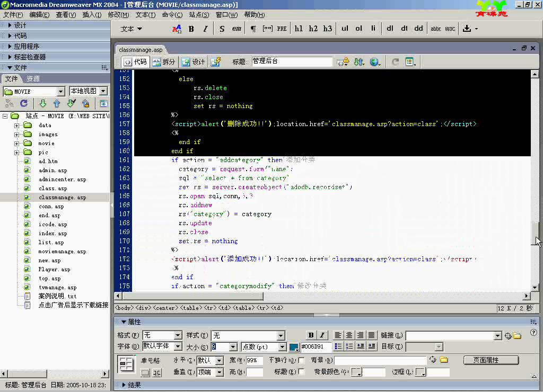The width and height of the screenshot is (543, 392).
Task: Toggle Italic in the Properties panel
Action: click(322, 335)
